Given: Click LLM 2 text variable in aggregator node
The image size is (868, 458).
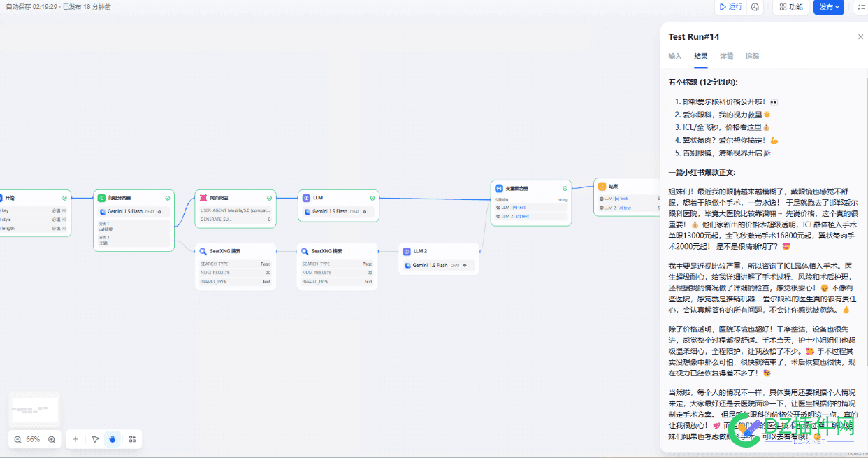Looking at the screenshot, I should point(531,216).
